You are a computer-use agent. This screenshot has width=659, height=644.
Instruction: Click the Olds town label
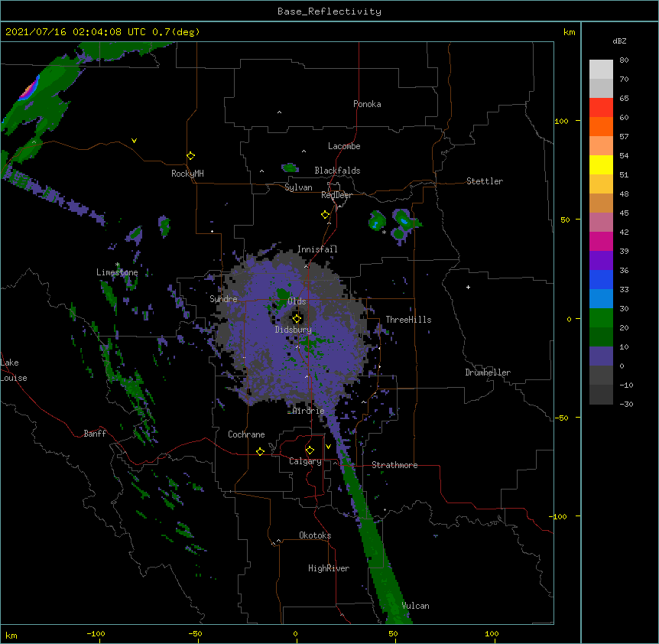pos(297,301)
